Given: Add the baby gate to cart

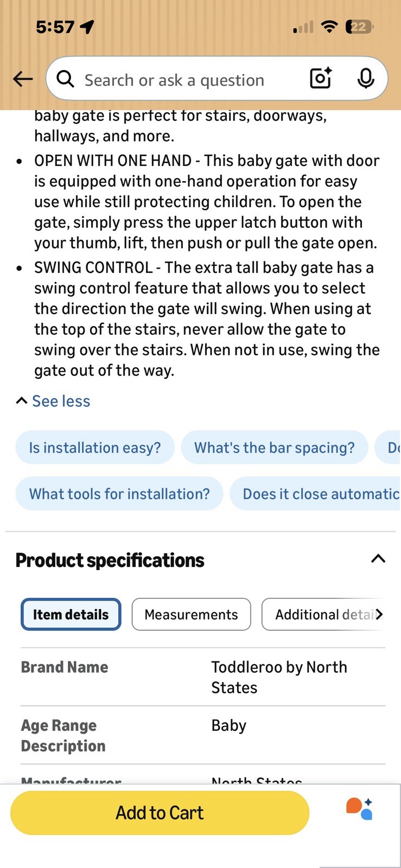Looking at the screenshot, I should point(160,813).
